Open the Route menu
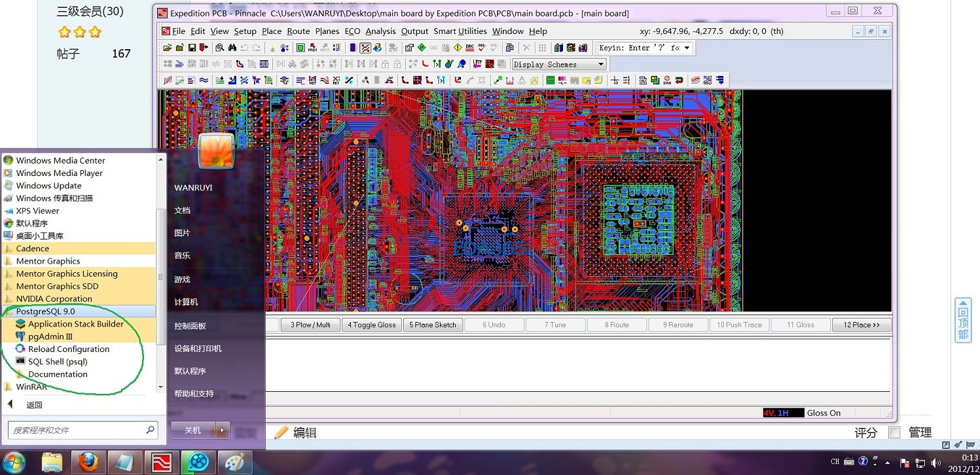Image resolution: width=980 pixels, height=475 pixels. 299,31
